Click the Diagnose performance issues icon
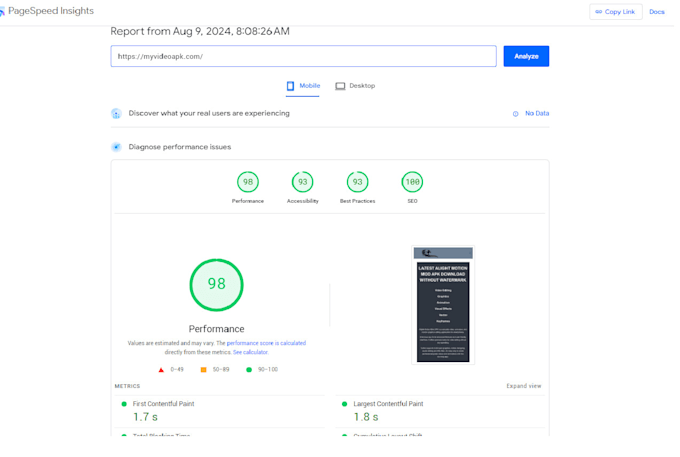This screenshot has height=457, width=680. 116,147
